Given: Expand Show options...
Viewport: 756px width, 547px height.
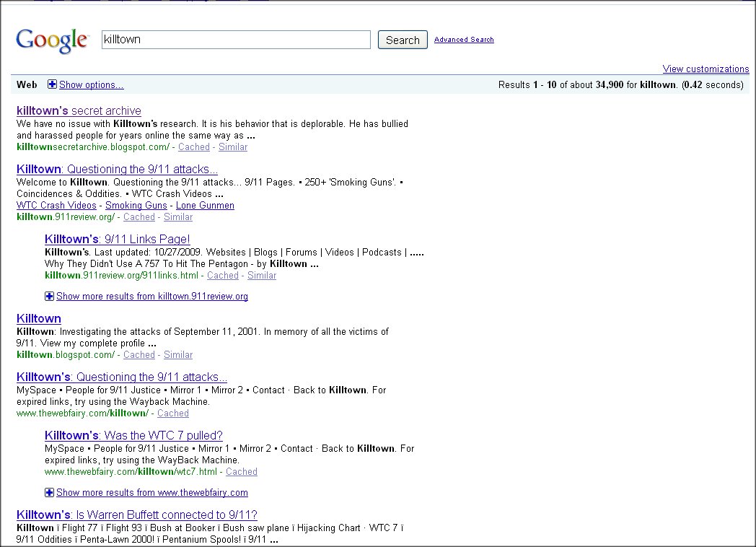Looking at the screenshot, I should (x=91, y=85).
